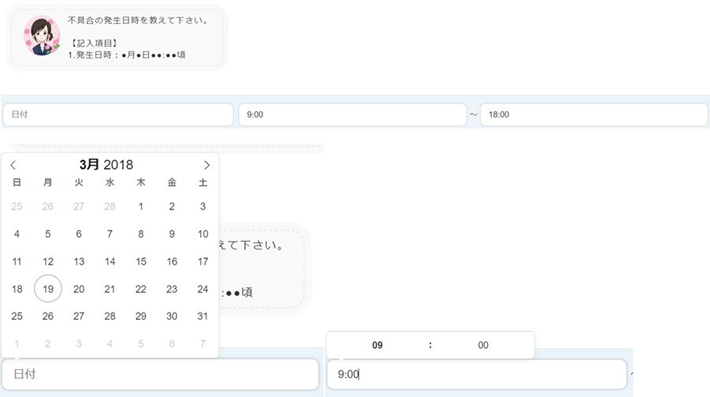
Task: Click the 土 Saturday column header
Action: click(203, 182)
